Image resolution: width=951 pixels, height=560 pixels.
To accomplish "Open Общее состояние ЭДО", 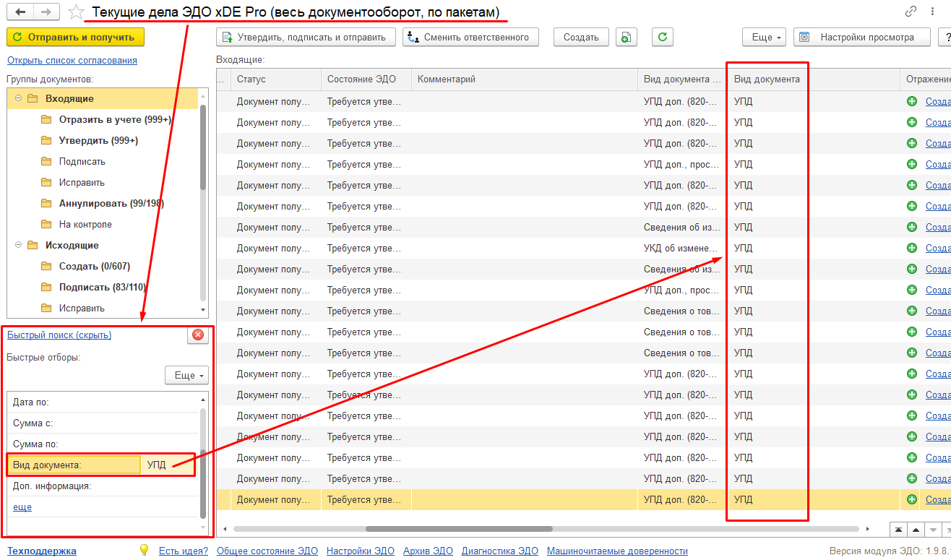I will pyautogui.click(x=267, y=551).
